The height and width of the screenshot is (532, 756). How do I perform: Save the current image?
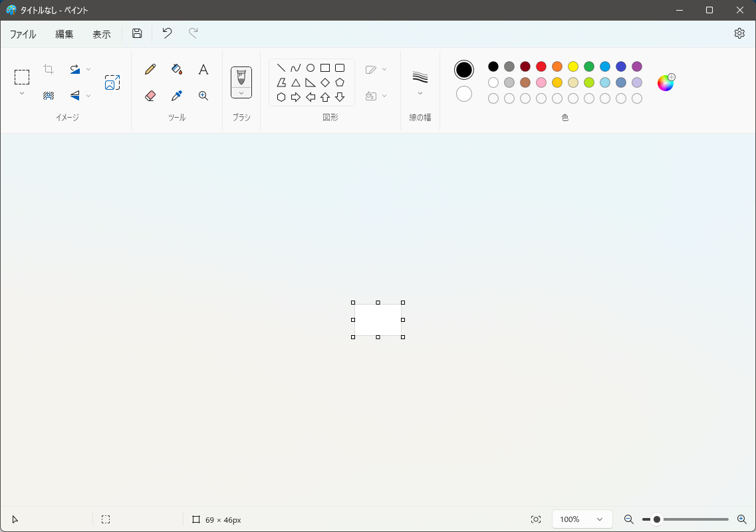tap(137, 33)
